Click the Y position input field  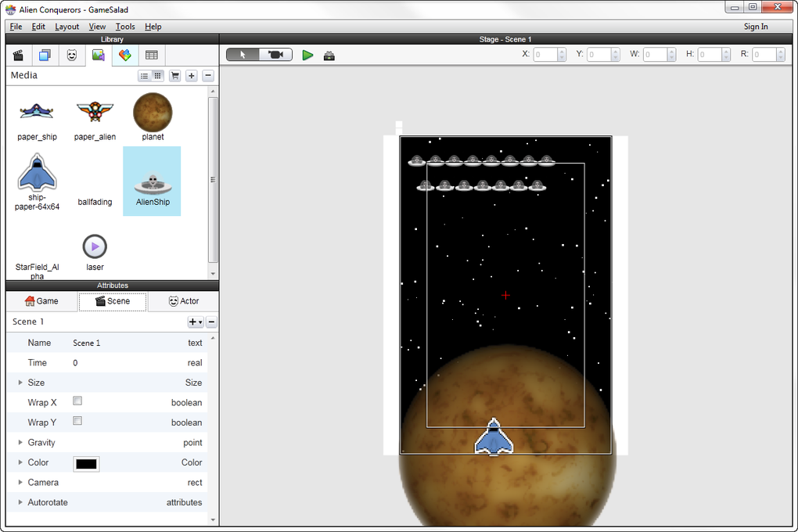pos(599,55)
